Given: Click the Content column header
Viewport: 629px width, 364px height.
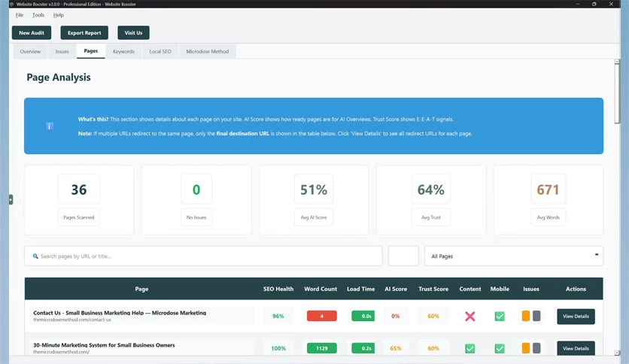Looking at the screenshot, I should tap(469, 289).
